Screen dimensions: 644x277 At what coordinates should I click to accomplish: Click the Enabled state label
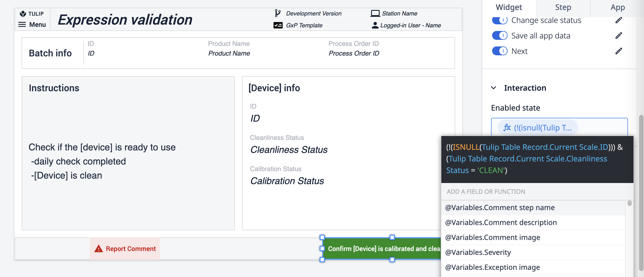click(516, 108)
